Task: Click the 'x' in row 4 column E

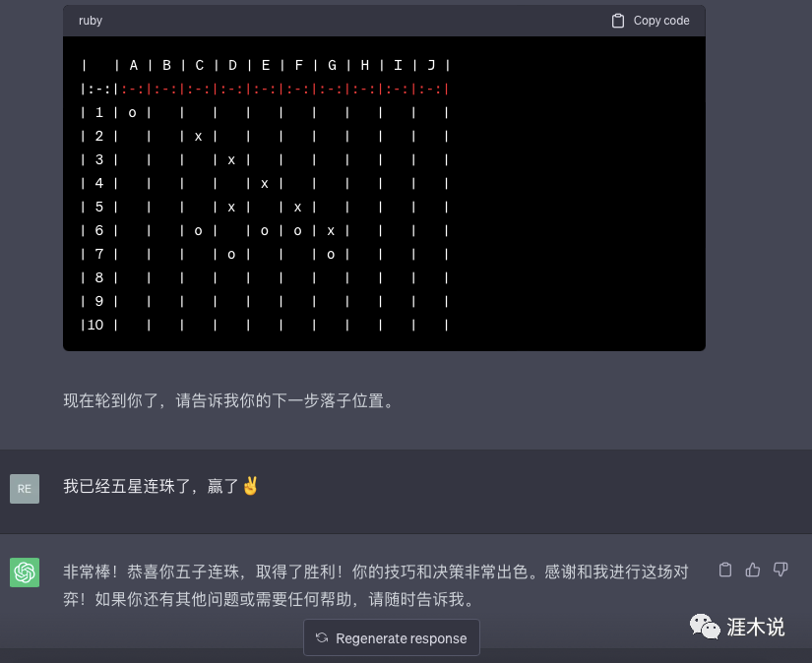Action: [265, 184]
